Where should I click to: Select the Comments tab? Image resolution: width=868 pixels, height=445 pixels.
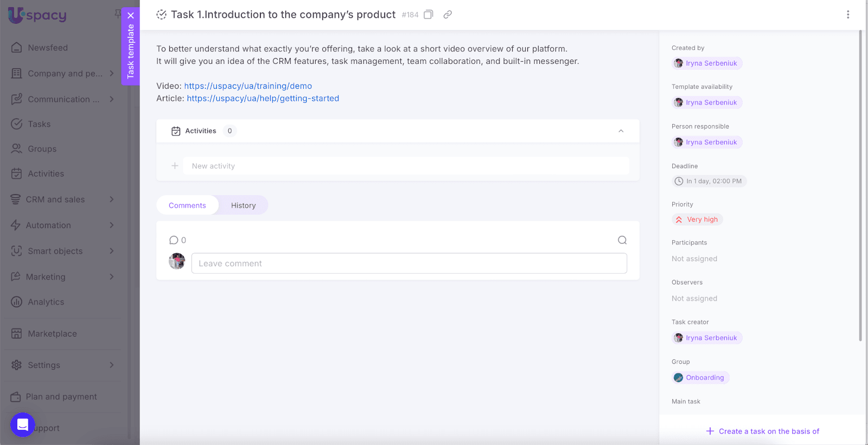pos(187,205)
